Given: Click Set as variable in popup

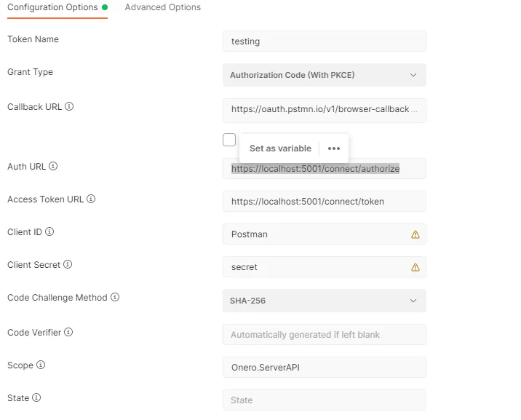Looking at the screenshot, I should (280, 148).
